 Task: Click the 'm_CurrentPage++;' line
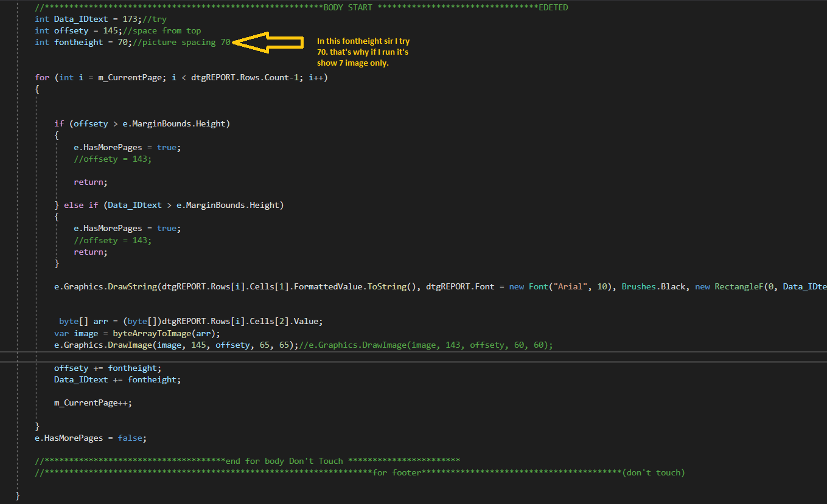(93, 402)
